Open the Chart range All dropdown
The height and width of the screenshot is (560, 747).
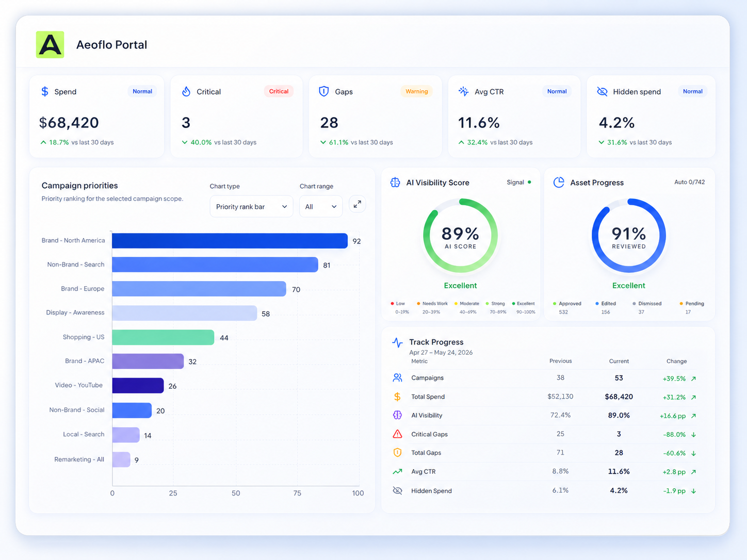click(321, 206)
